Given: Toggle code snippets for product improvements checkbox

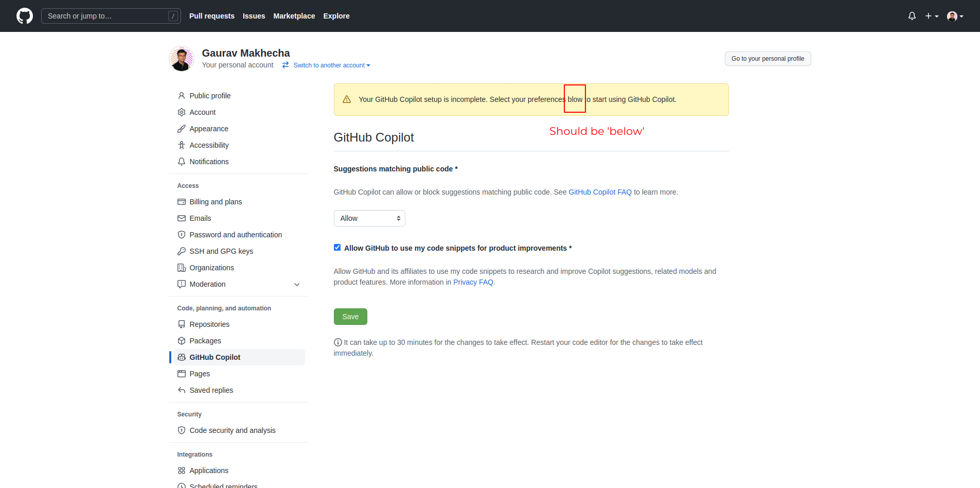Looking at the screenshot, I should point(337,248).
